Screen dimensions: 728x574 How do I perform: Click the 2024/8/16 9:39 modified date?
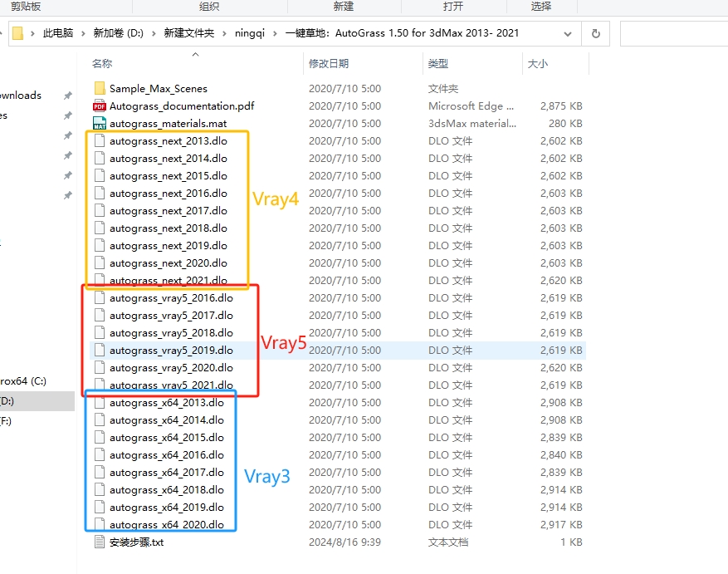point(344,542)
